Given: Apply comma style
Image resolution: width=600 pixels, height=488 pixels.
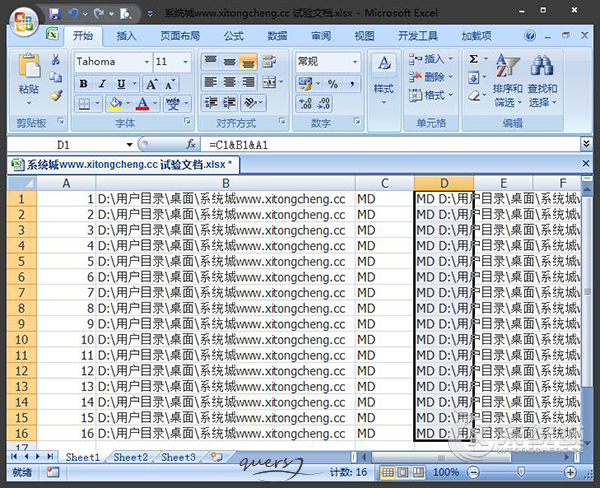Looking at the screenshot, I should [351, 84].
